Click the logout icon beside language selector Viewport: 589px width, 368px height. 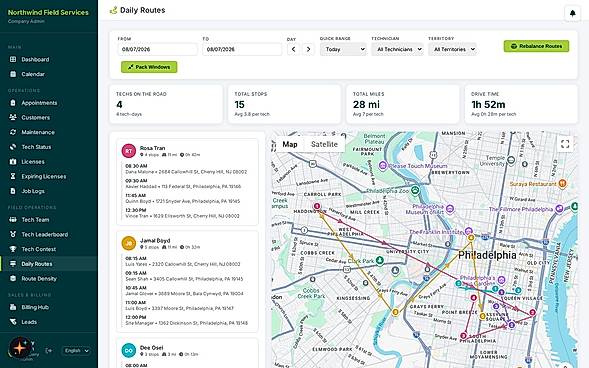(x=49, y=351)
